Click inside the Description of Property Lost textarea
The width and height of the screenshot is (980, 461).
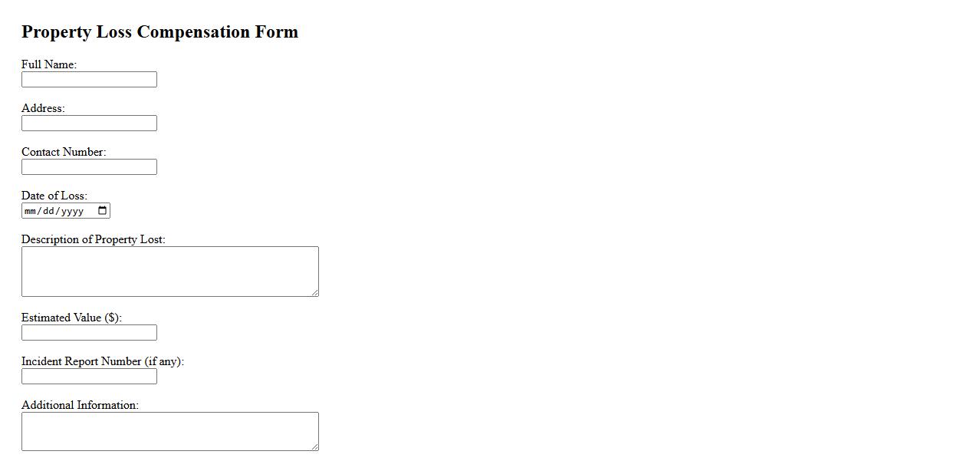(x=169, y=272)
